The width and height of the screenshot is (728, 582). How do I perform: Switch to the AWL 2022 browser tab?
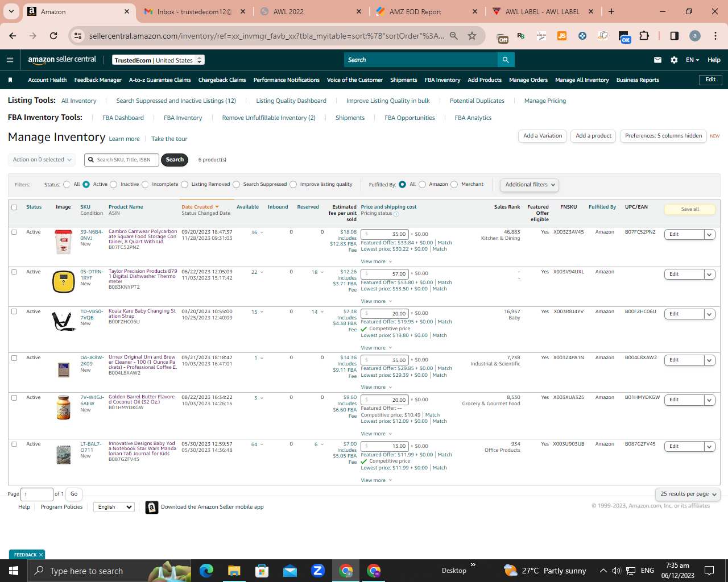coord(311,11)
